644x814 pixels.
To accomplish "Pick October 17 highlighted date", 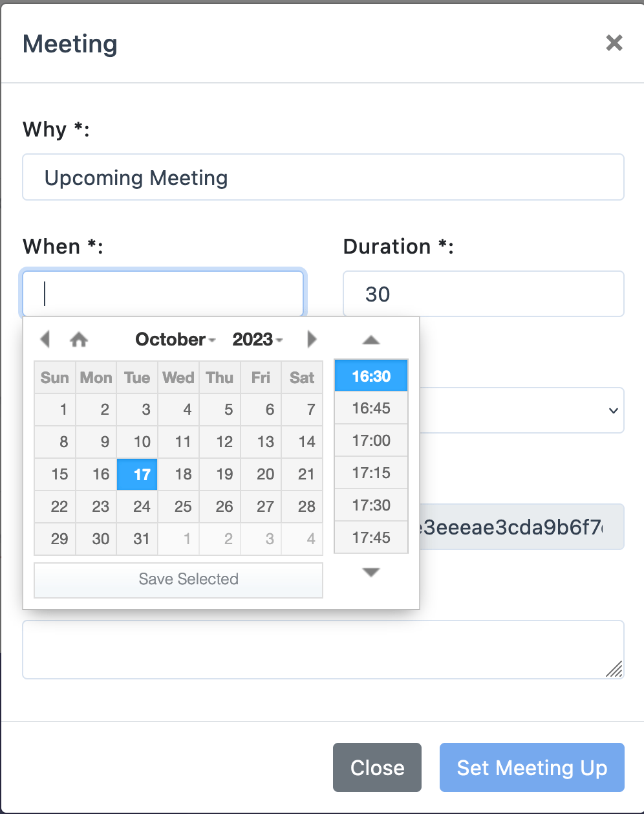I will (x=142, y=474).
